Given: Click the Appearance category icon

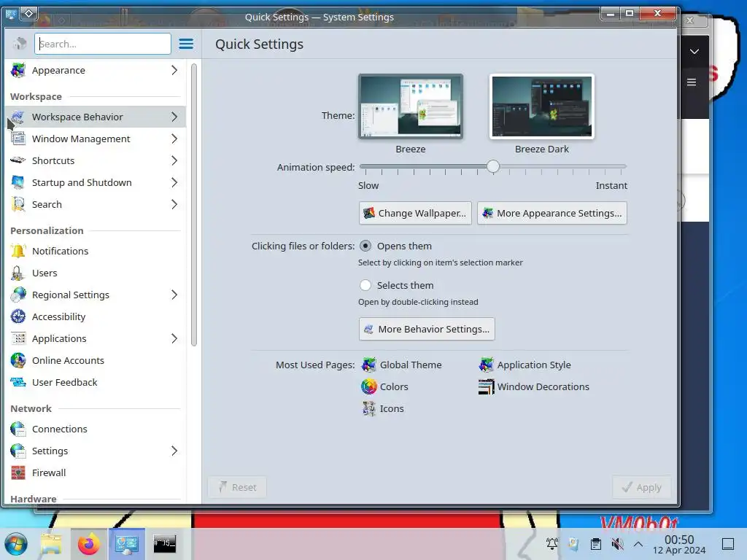Looking at the screenshot, I should (x=18, y=70).
